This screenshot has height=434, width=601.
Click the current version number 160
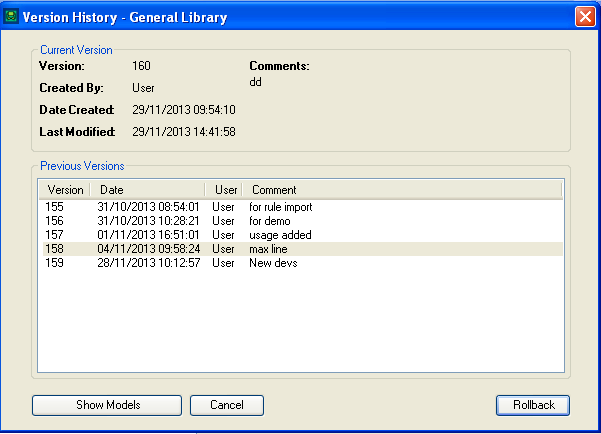(x=141, y=66)
